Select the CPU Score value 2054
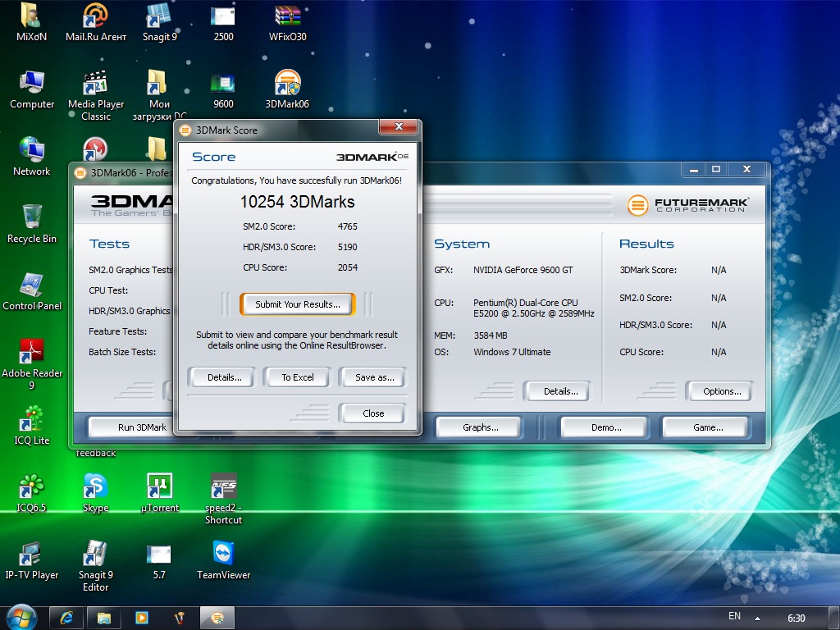 pos(347,267)
